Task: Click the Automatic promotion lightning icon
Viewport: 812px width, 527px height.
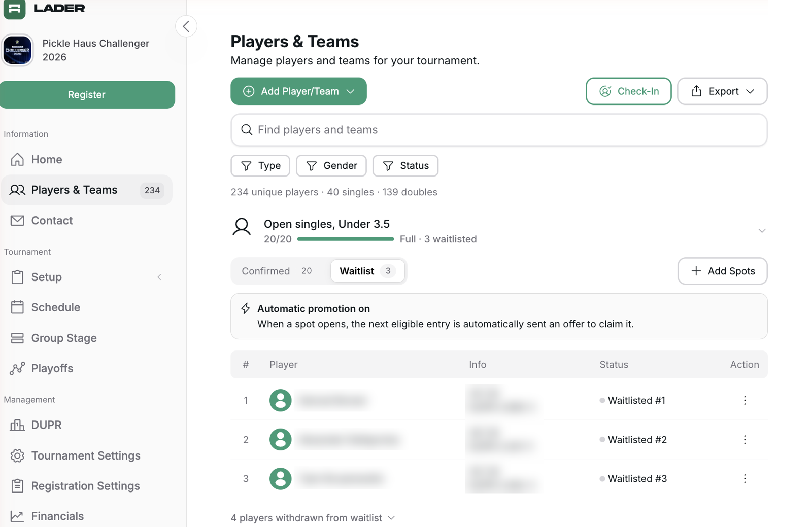Action: [246, 309]
